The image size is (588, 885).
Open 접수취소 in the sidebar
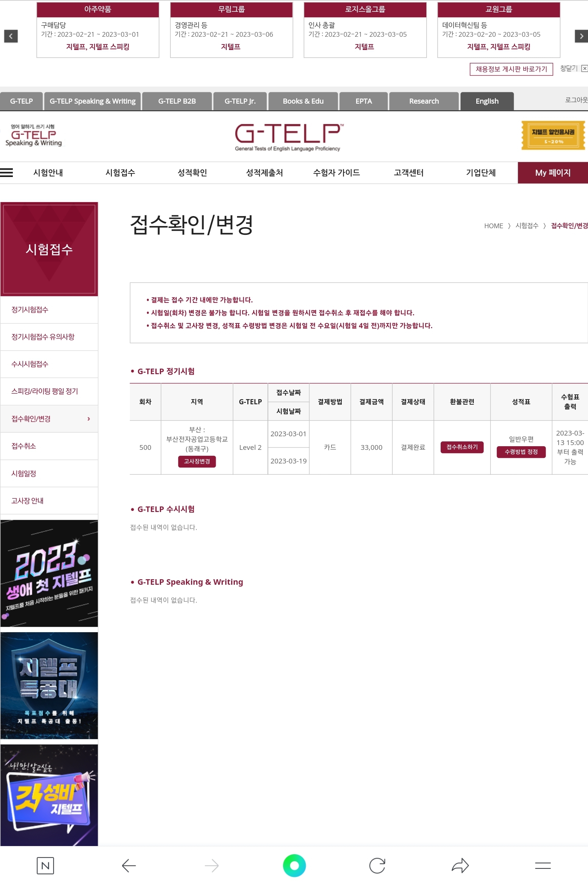click(49, 446)
